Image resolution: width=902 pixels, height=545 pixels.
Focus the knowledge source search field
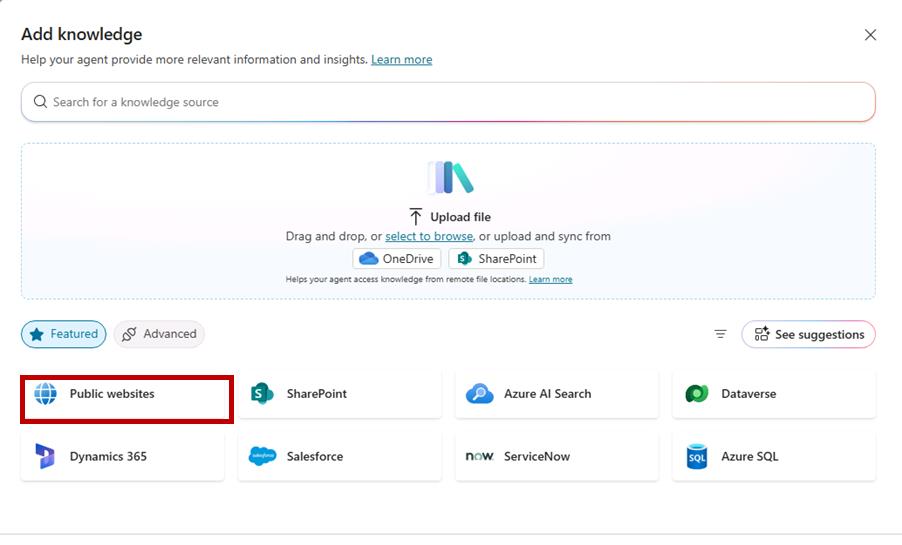[x=448, y=102]
